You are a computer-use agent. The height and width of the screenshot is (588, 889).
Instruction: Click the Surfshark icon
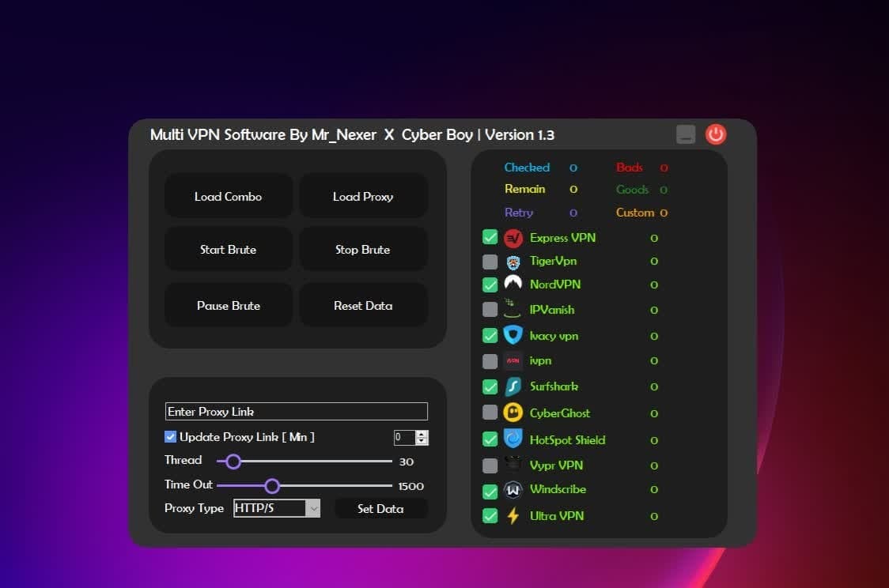[x=513, y=386]
